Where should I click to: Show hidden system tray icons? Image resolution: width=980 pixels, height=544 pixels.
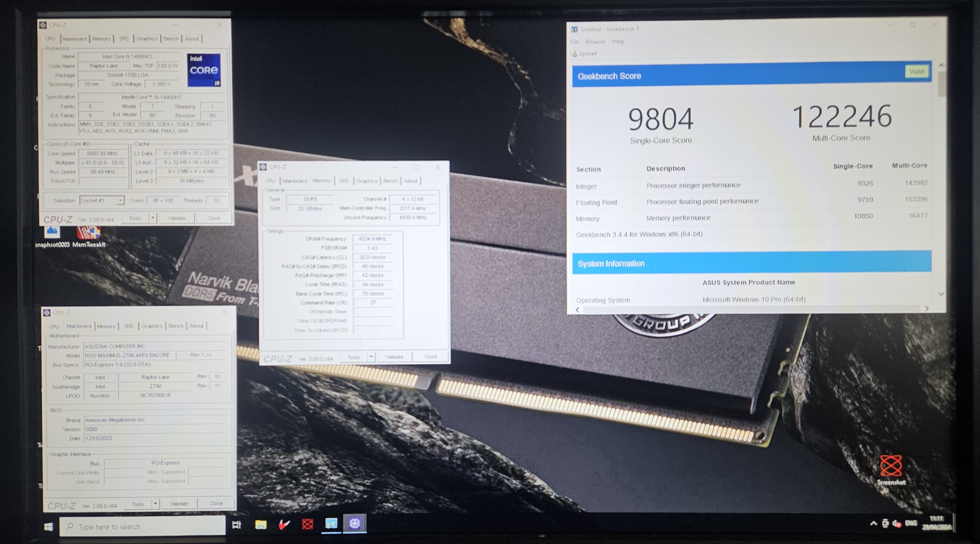pos(873,523)
